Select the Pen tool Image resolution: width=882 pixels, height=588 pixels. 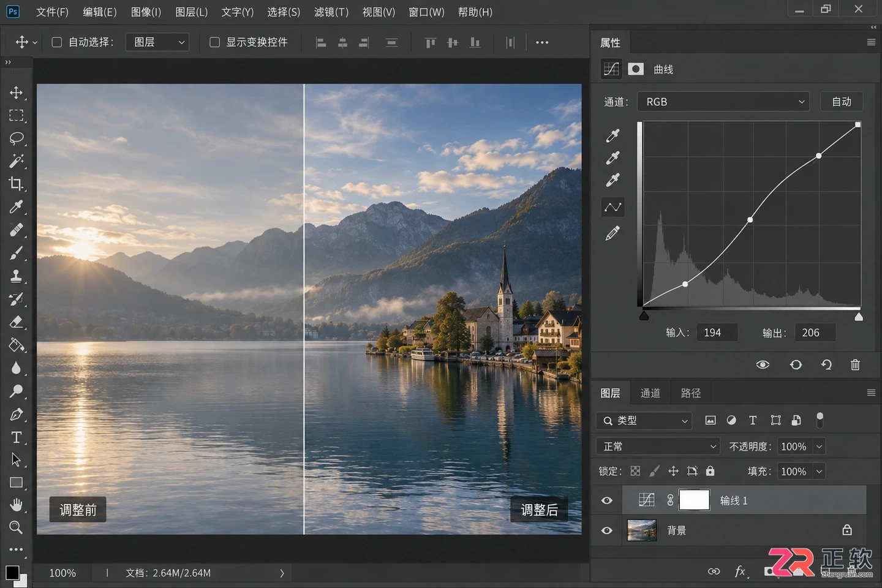[17, 415]
